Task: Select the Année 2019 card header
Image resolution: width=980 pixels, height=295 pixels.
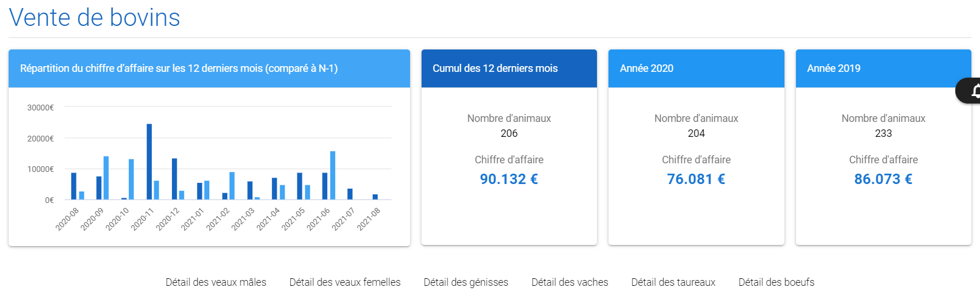Action: 883,68
